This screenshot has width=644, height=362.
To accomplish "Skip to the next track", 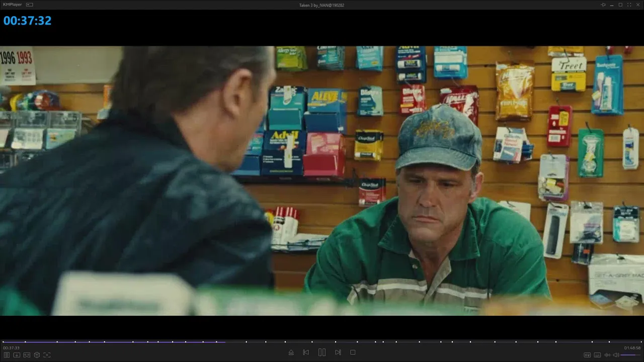I will 338,352.
